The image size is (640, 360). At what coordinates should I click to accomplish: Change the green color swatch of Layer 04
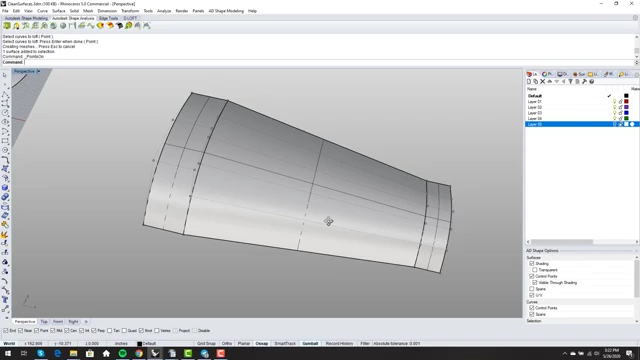[626, 119]
